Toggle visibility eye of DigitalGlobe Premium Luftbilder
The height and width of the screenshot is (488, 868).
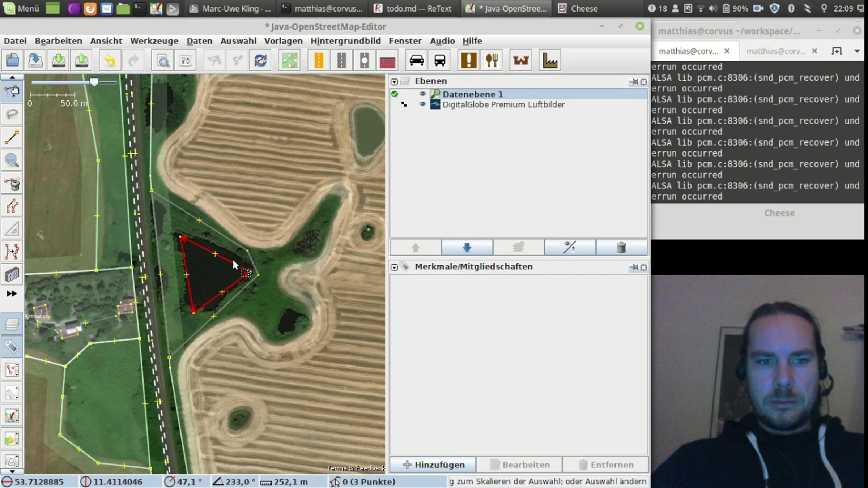(422, 104)
